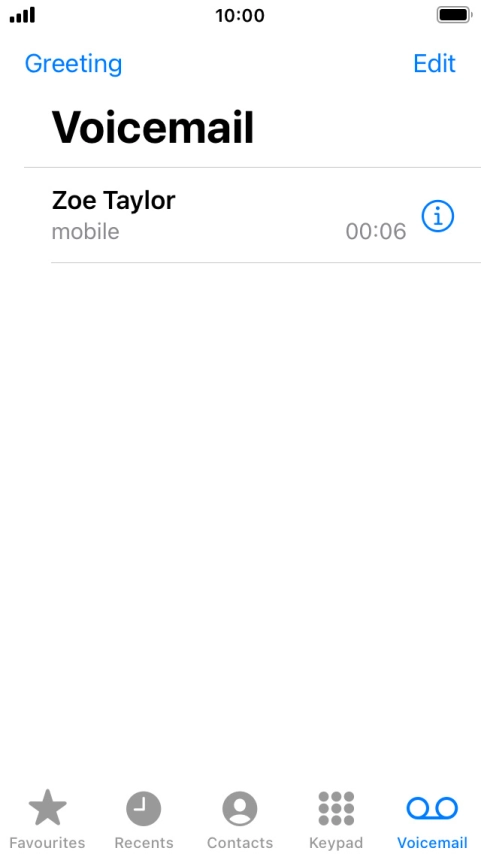Screen dimensions: 481x854
Task: Tap the 10:00 clock in status bar
Action: (240, 15)
